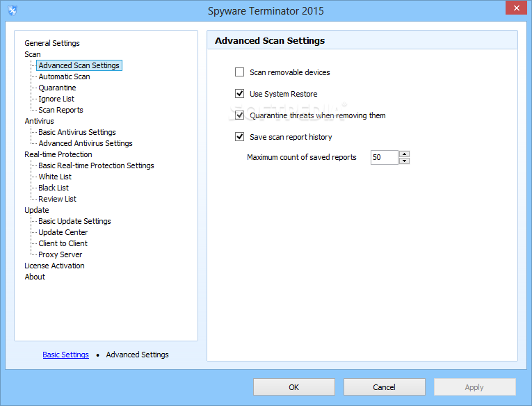Click the Apply button
Viewport: 532px width, 406px height.
pos(474,387)
